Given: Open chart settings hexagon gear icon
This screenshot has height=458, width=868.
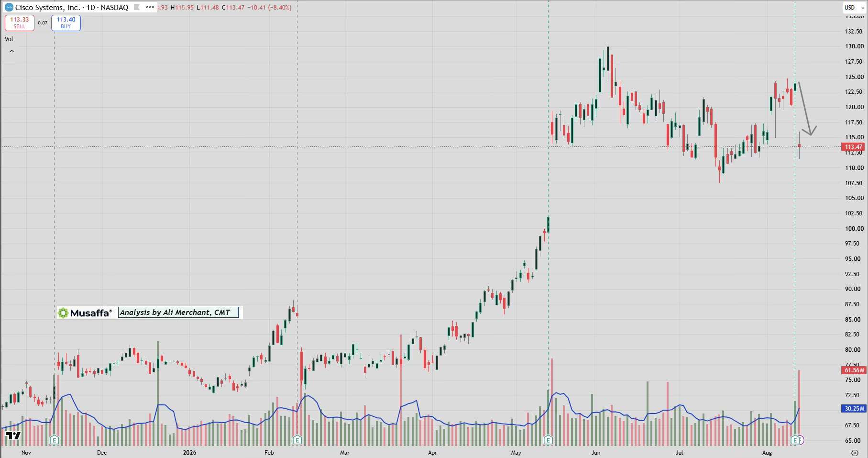Looking at the screenshot, I should (x=855, y=452).
